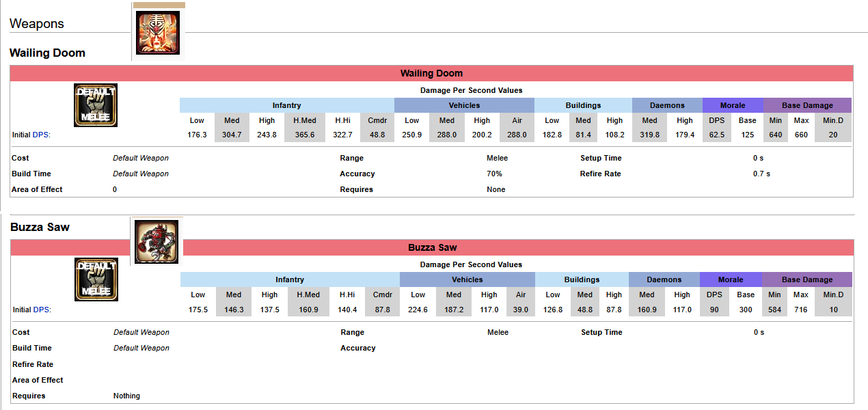Image resolution: width=868 pixels, height=410 pixels.
Task: Select the 62.5 morale DPS value
Action: pyautogui.click(x=717, y=135)
